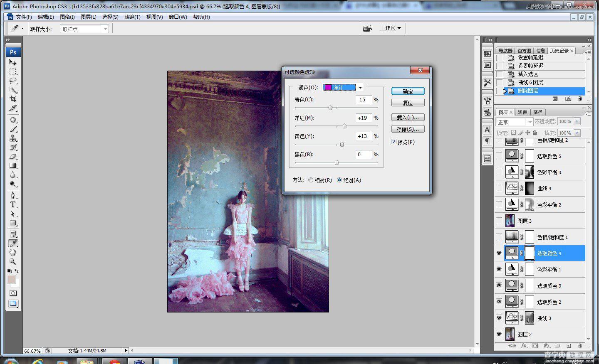Open the opacity 不透明度 slider arrow

(x=577, y=121)
